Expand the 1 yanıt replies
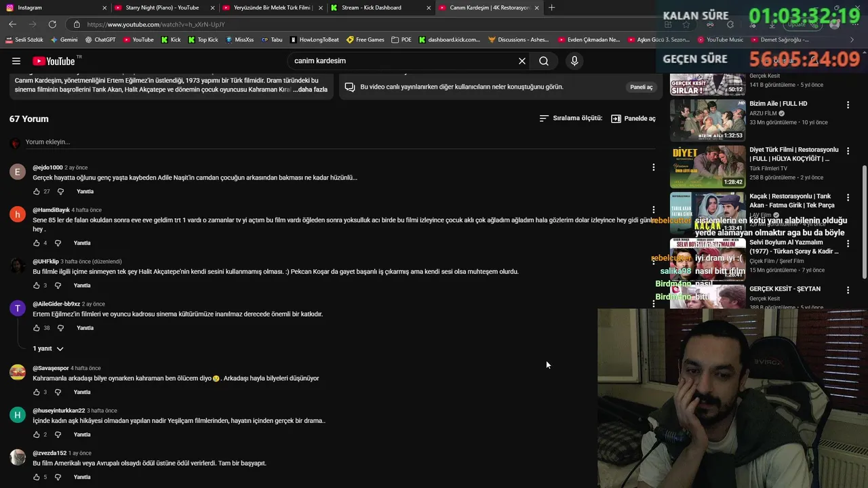Viewport: 868px width, 488px height. point(48,348)
